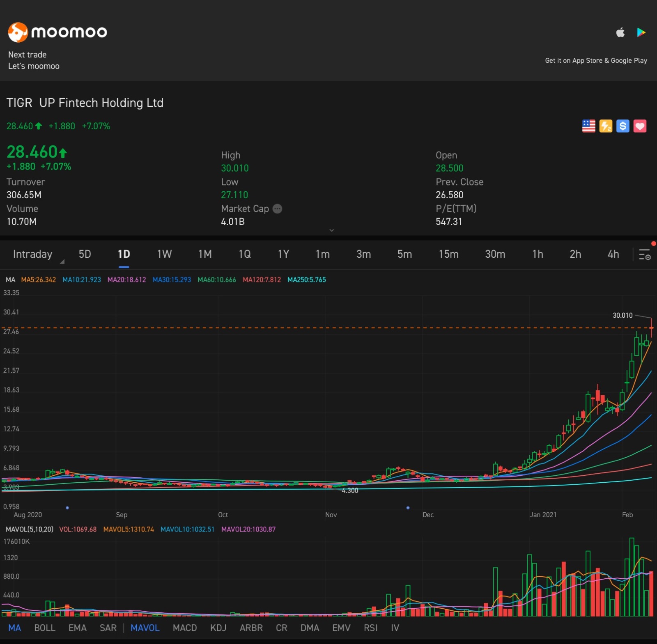Click the 30.010 high price marker on chart

pos(623,315)
